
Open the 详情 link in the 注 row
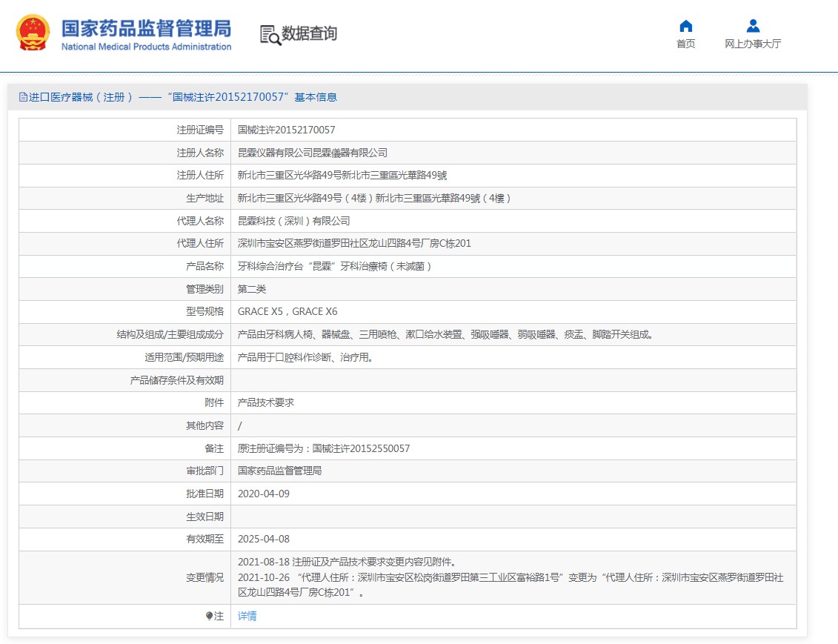(247, 616)
